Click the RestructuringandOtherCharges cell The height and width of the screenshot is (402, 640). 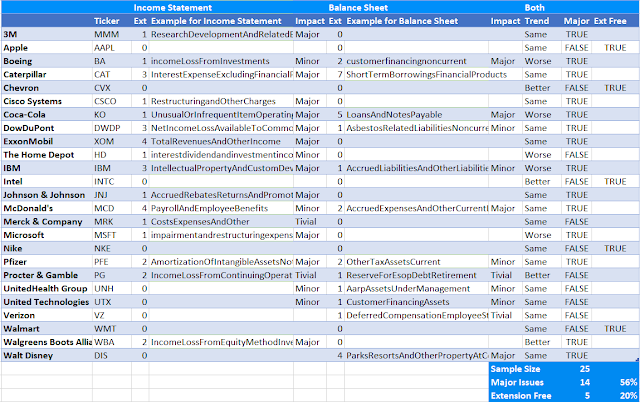pos(221,101)
